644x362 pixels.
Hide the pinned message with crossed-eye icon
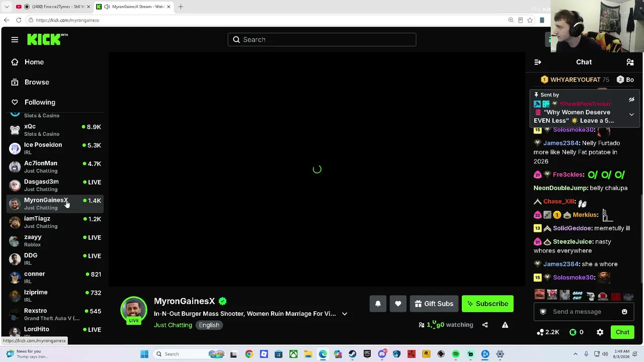(631, 100)
